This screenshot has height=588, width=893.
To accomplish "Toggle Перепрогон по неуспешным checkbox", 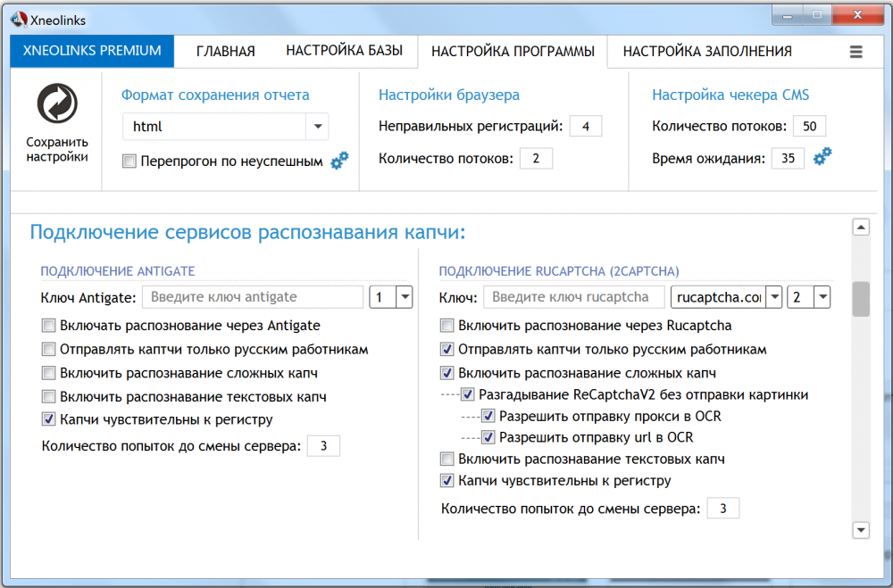I will (129, 161).
